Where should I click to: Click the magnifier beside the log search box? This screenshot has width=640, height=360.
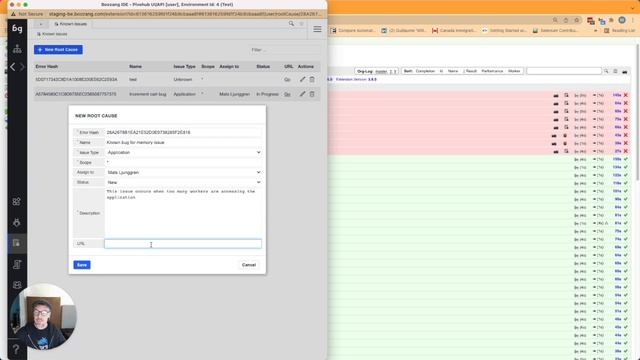click(606, 71)
